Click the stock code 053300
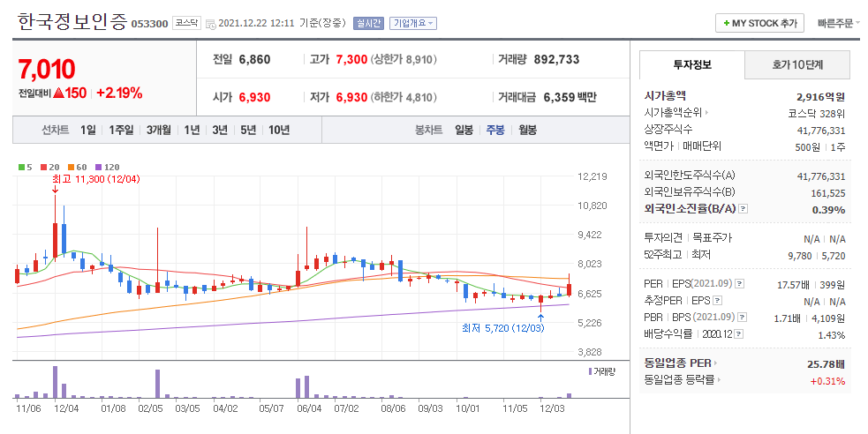868x434 pixels. (x=149, y=25)
